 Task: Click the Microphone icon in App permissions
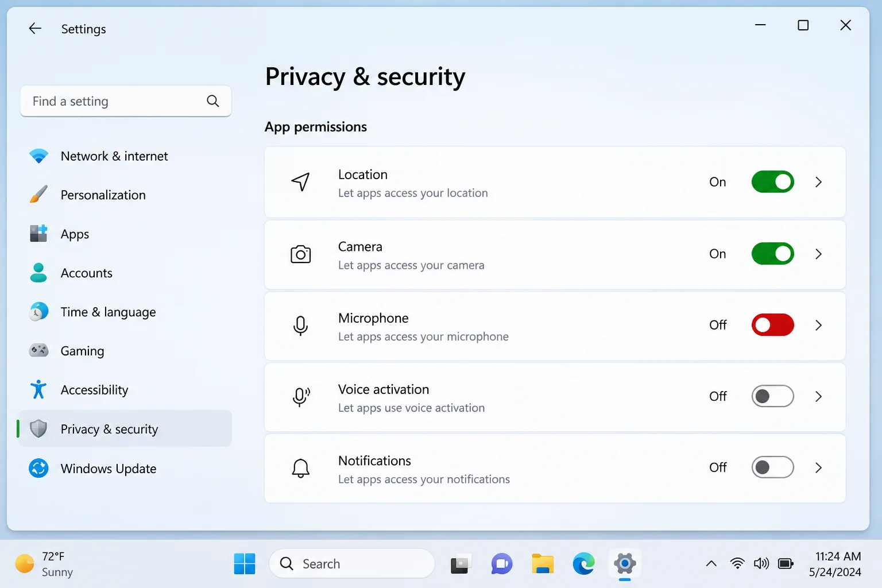coord(300,326)
